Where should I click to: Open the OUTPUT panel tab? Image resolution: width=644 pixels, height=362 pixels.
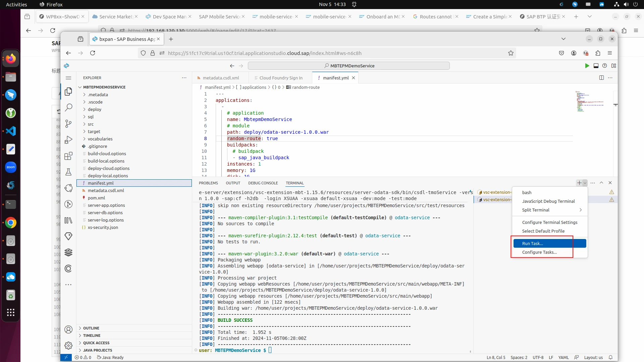pyautogui.click(x=233, y=183)
